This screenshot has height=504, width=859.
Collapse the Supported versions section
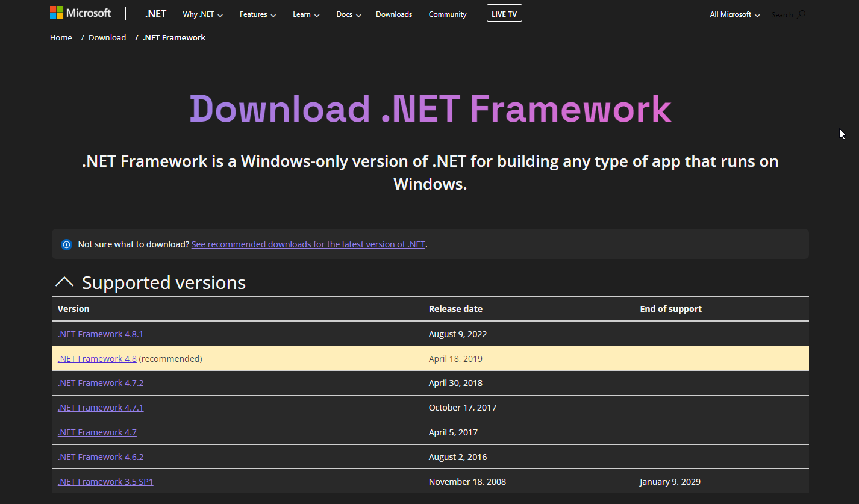click(64, 282)
